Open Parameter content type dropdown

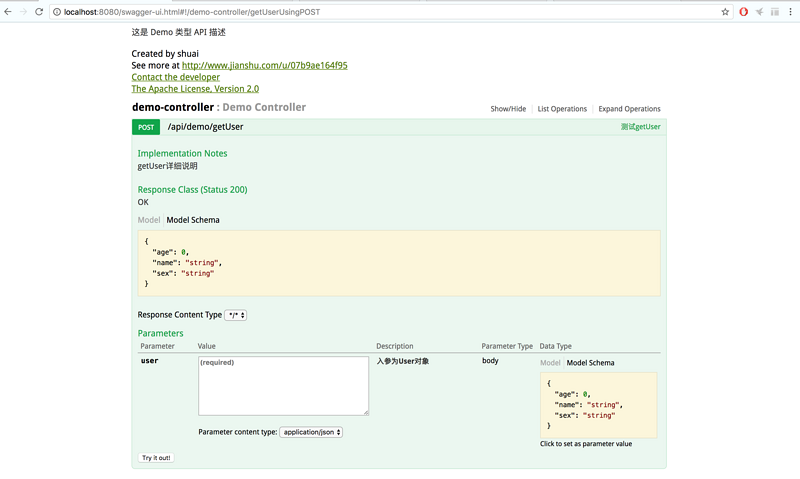(311, 432)
